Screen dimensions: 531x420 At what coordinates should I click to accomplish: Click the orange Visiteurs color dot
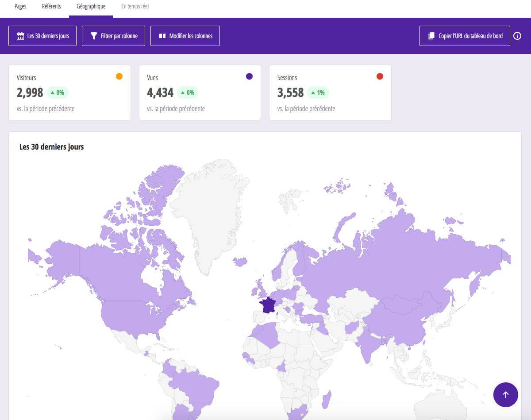(119, 77)
